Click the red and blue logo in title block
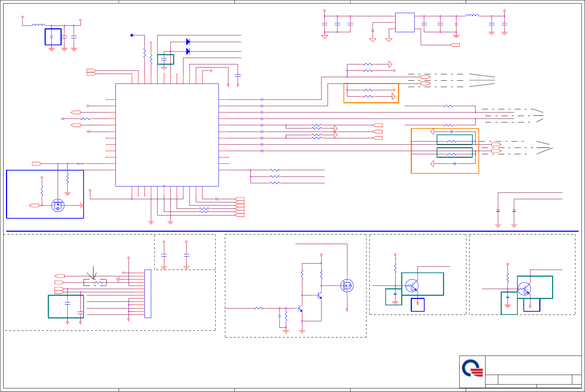The width and height of the screenshot is (585, 392). pos(472,368)
